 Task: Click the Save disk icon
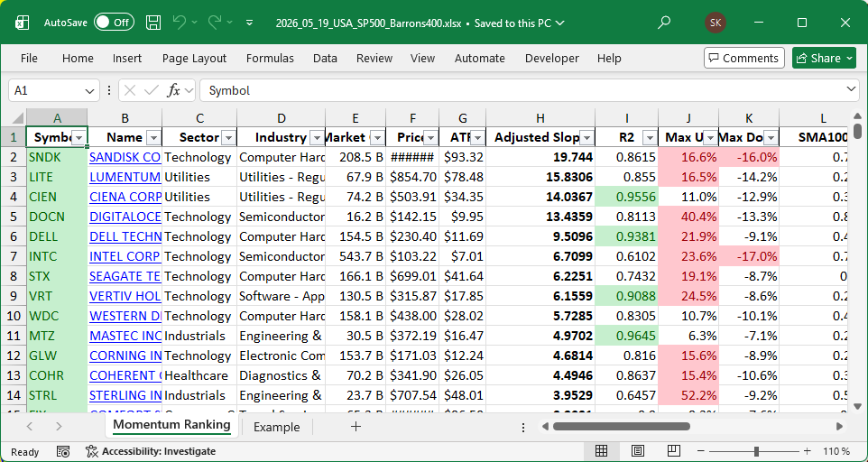click(x=153, y=23)
